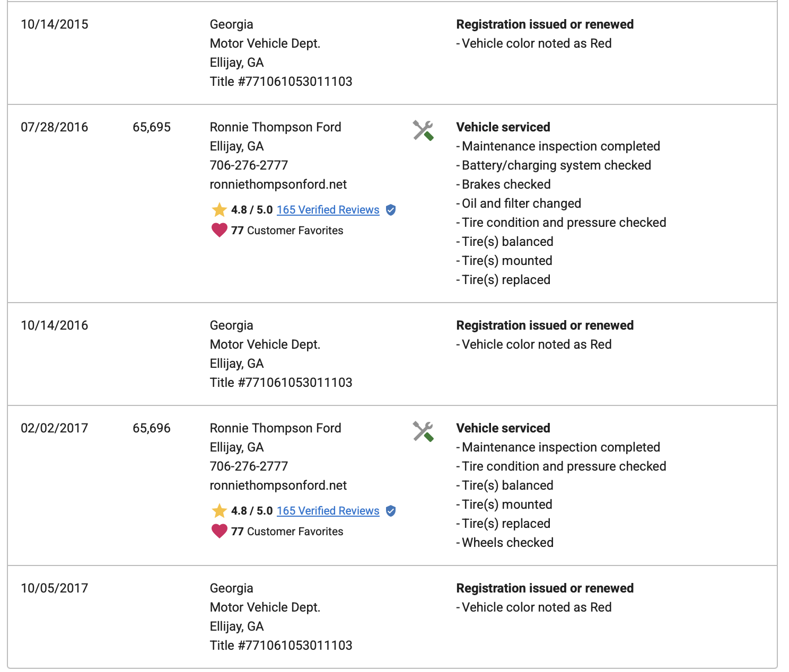This screenshot has width=789, height=672.
Task: Click the heart icon in 07/28/2016 entry
Action: pos(219,230)
